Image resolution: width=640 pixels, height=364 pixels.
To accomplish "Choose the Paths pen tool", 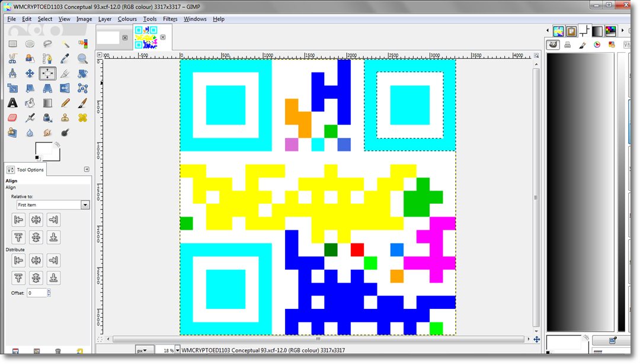I will (47, 59).
